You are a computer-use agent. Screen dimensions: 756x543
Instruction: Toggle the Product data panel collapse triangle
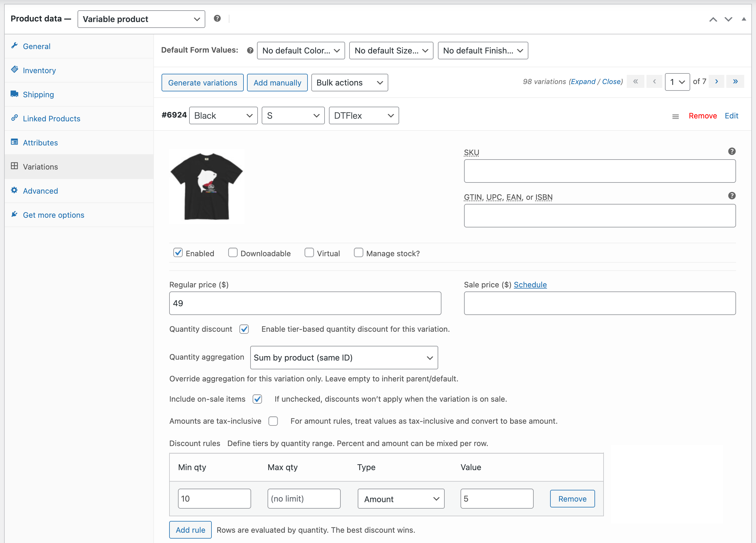click(x=744, y=19)
